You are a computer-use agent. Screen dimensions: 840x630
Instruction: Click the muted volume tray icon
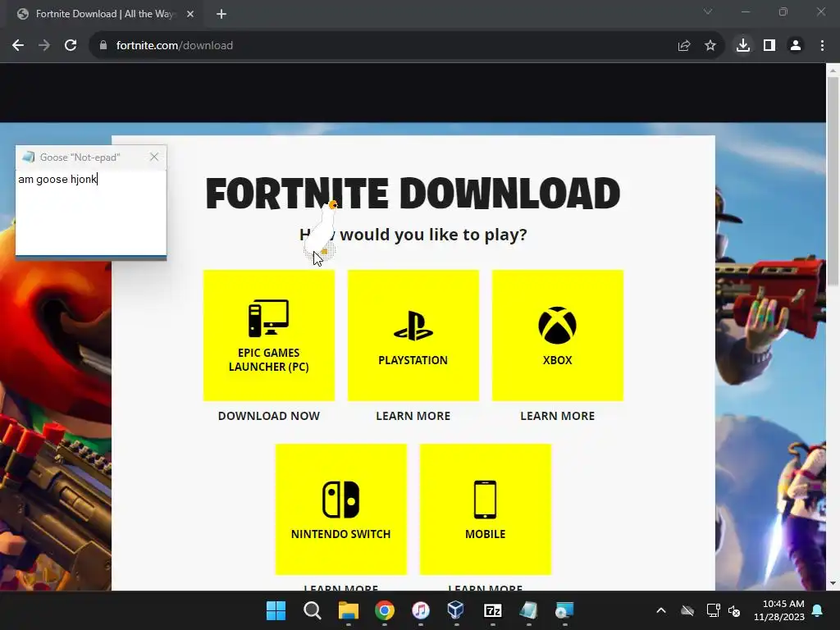pos(734,610)
